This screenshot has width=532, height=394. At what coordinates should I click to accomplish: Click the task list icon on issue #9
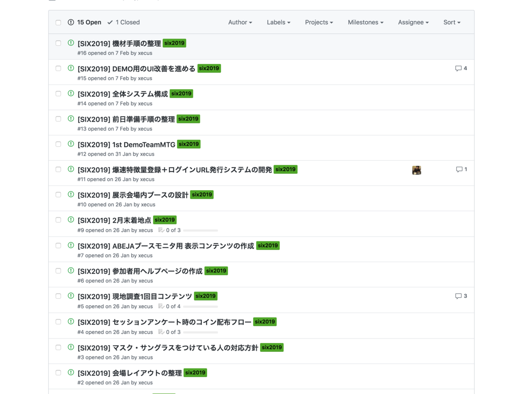pyautogui.click(x=161, y=230)
